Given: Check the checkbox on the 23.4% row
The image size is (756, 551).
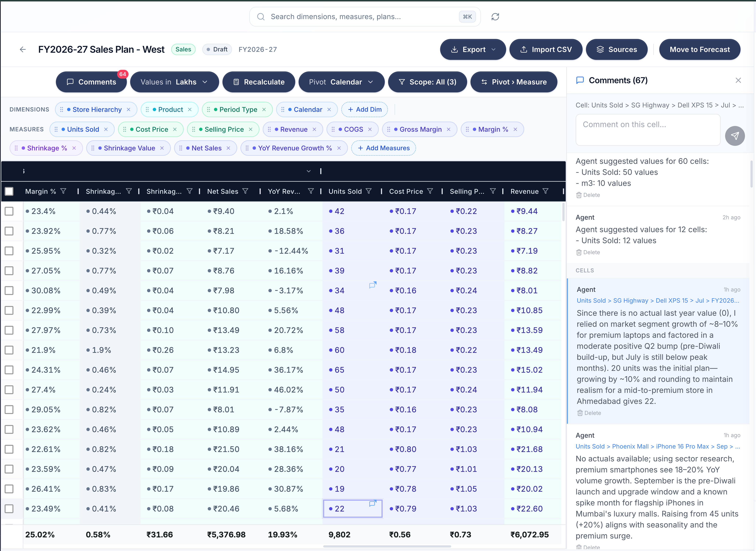Looking at the screenshot, I should click(x=9, y=211).
